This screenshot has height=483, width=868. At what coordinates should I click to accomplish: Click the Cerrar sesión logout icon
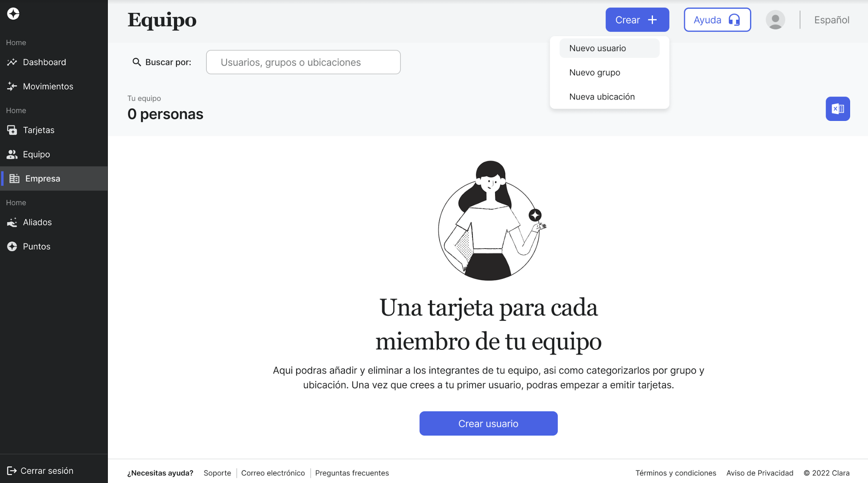12,471
